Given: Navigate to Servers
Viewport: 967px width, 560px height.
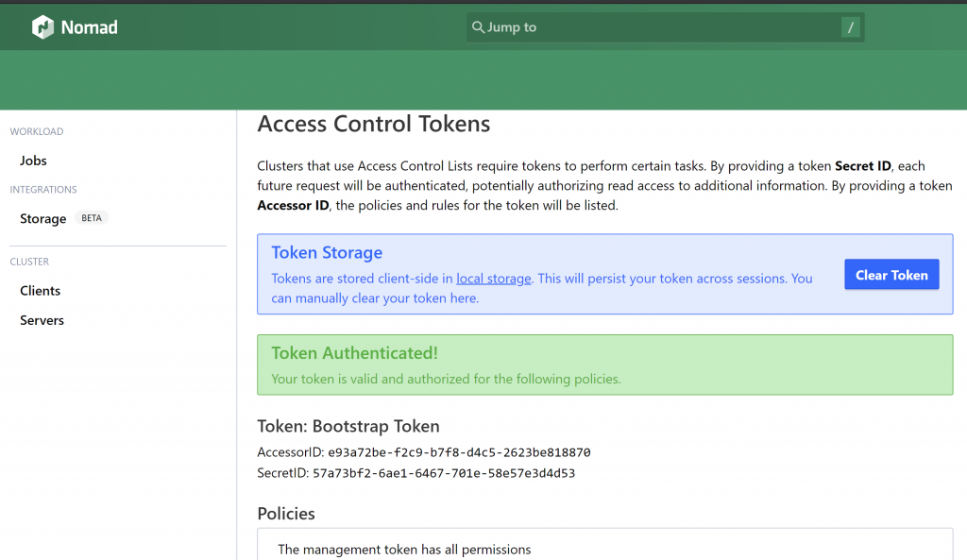Looking at the screenshot, I should click(x=42, y=320).
